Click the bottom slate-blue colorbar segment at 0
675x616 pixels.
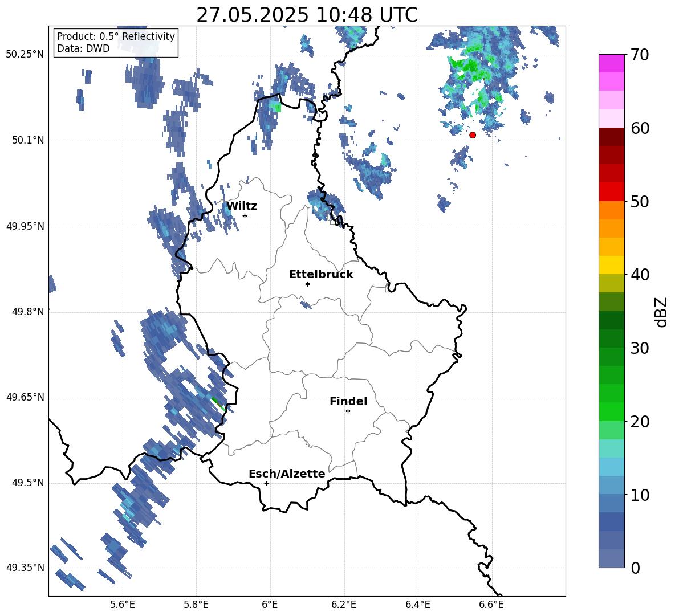[611, 558]
